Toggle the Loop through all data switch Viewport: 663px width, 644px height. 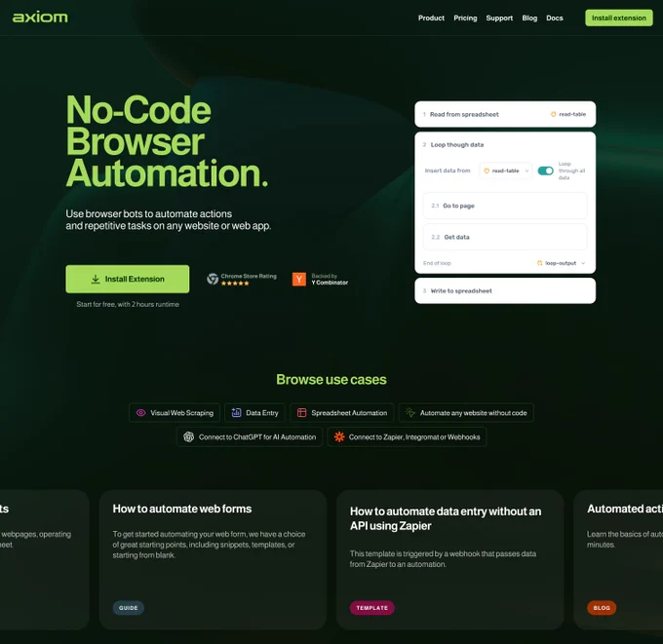[x=545, y=170]
